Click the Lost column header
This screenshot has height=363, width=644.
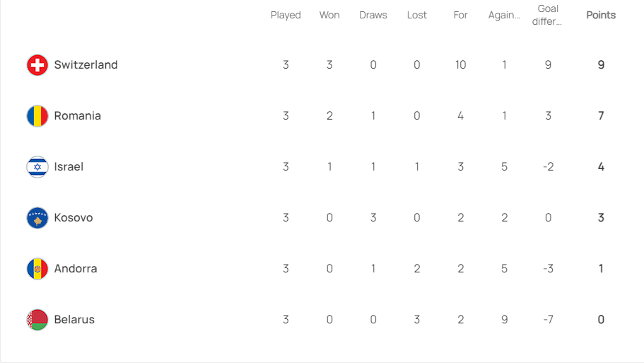pyautogui.click(x=417, y=15)
